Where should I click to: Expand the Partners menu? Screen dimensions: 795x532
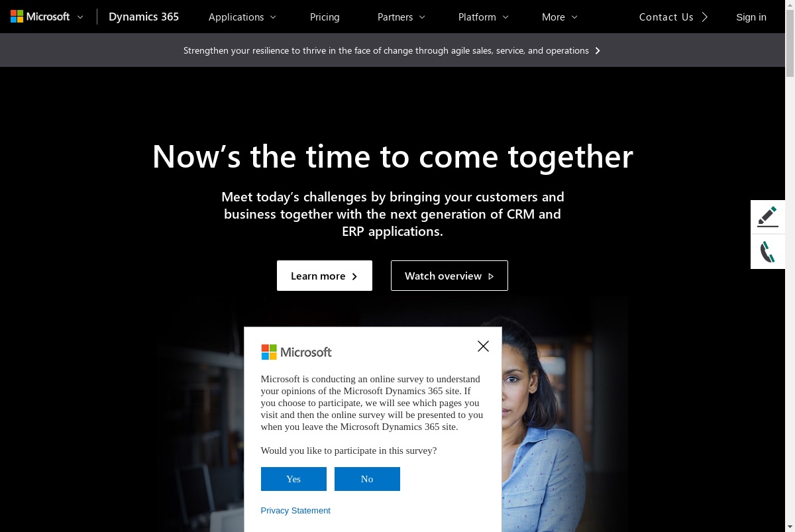(x=401, y=17)
